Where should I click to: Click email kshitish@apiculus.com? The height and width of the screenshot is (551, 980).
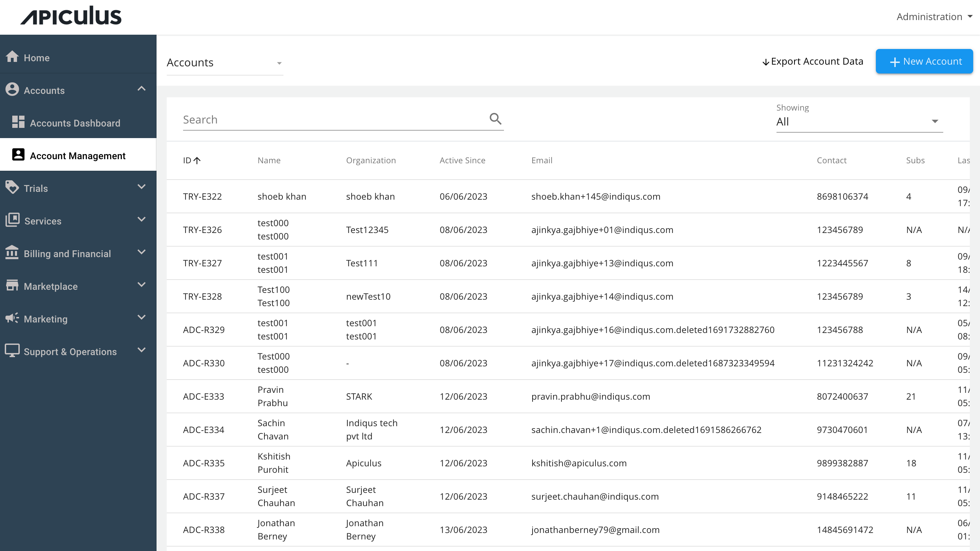(x=578, y=463)
